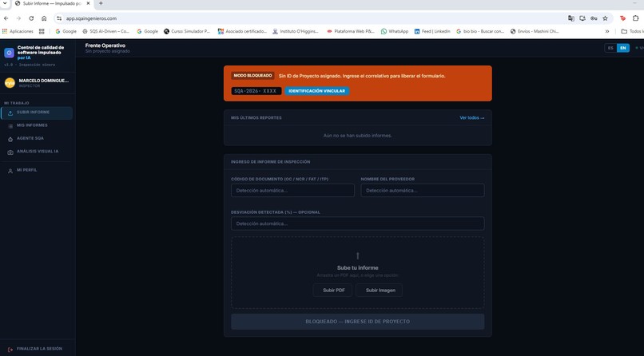644x356 pixels.
Task: Focus the SQA-2026-XXXX project ID field
Action: (256, 91)
